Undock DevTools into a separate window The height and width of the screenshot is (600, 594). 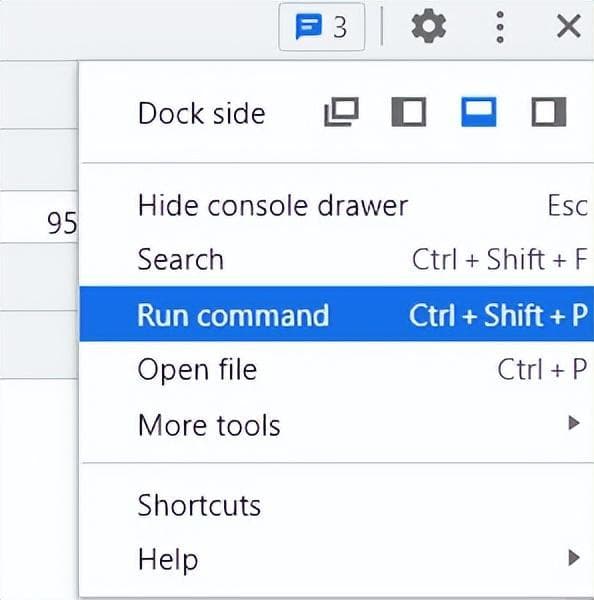tap(341, 112)
